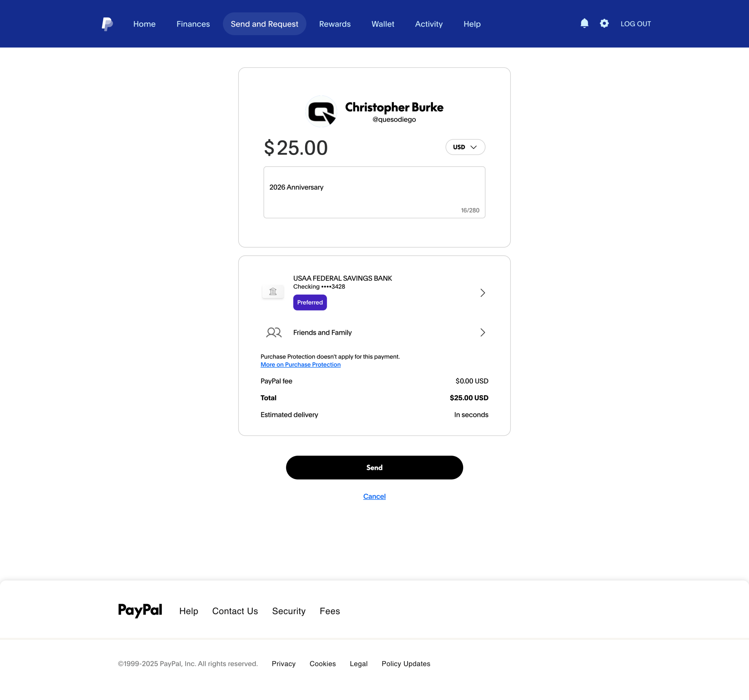749x700 pixels.
Task: Switch to Finances tab
Action: (x=193, y=24)
